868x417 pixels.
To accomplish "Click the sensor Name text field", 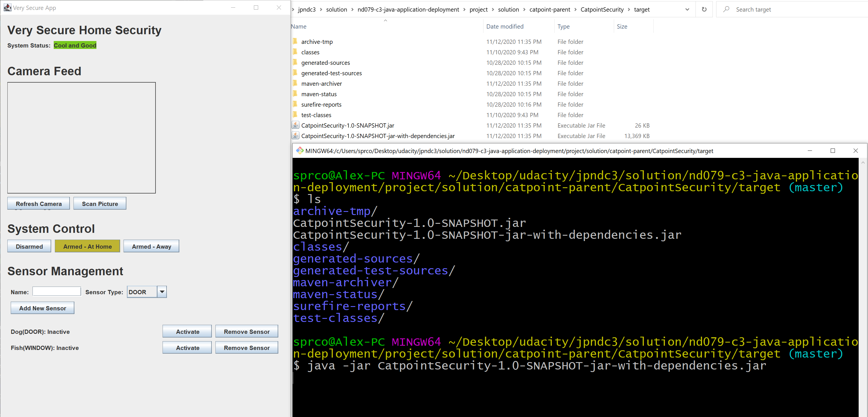I will pyautogui.click(x=57, y=292).
